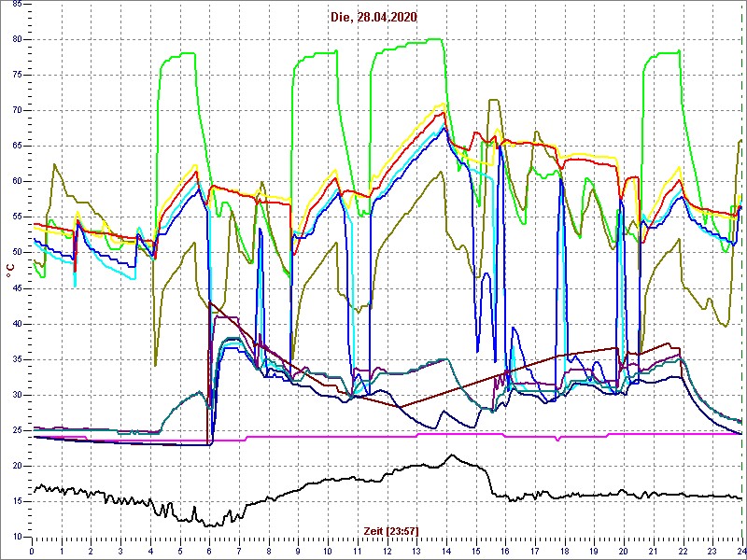Click the 60 tick label on the temperature axis
Viewport: 747px width, 560px height.
[x=16, y=181]
